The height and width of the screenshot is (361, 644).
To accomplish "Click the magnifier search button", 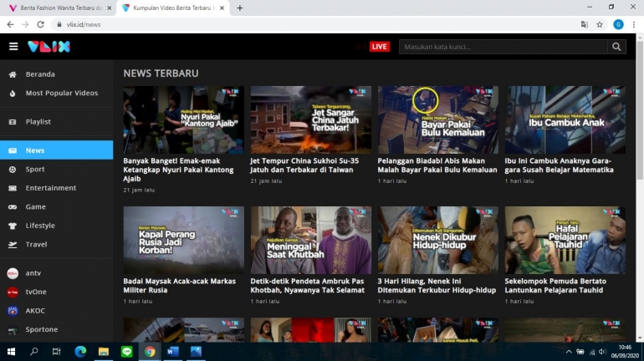I will click(x=616, y=47).
